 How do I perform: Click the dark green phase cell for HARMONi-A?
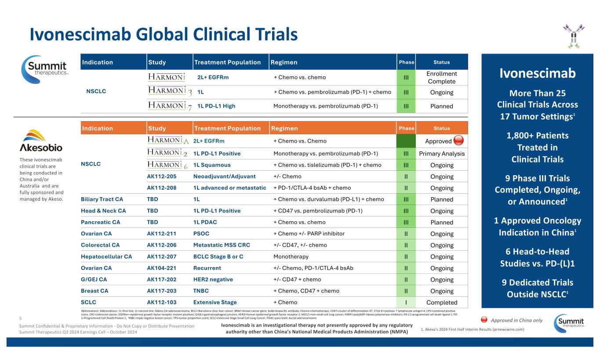(x=406, y=141)
